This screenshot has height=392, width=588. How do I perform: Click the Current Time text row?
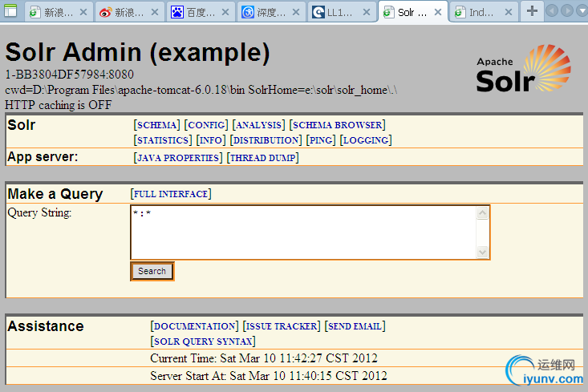[x=264, y=358]
